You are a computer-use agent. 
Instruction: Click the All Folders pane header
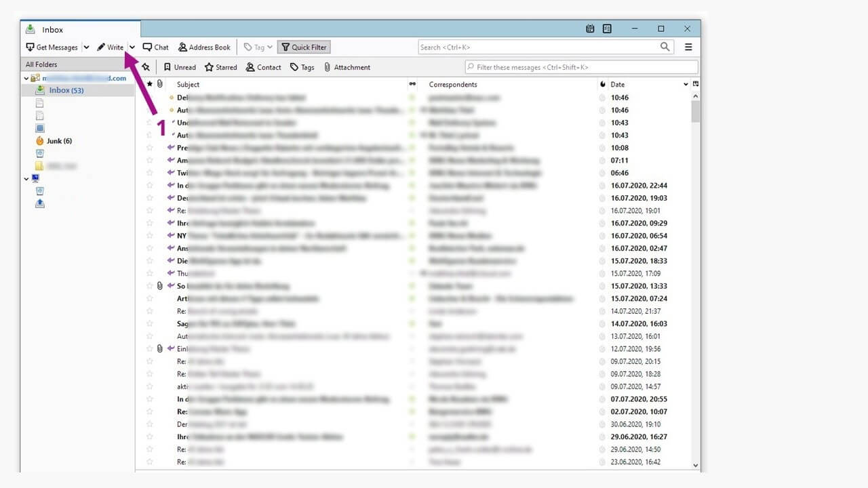[x=77, y=64]
